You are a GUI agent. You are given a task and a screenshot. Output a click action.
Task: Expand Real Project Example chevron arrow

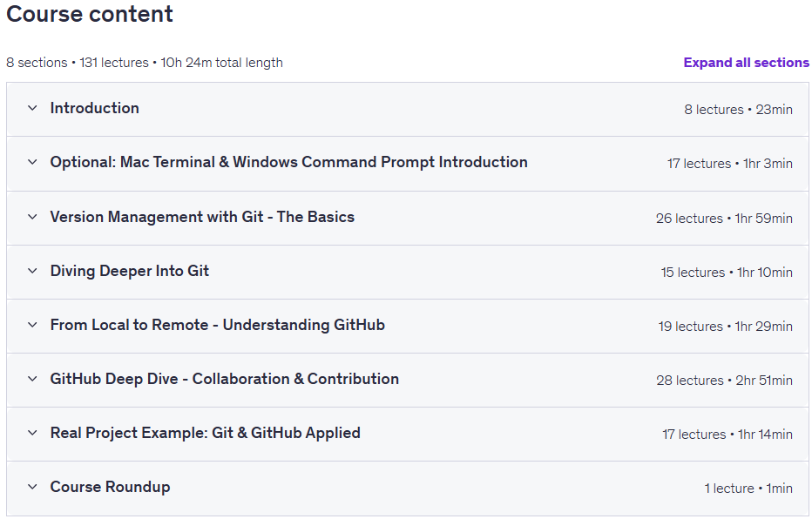click(x=32, y=433)
